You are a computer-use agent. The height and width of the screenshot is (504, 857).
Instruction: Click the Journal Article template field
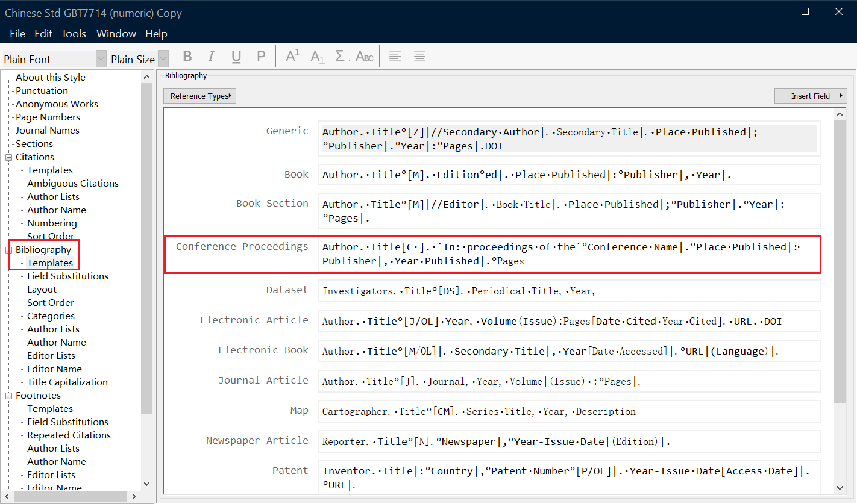tap(569, 381)
